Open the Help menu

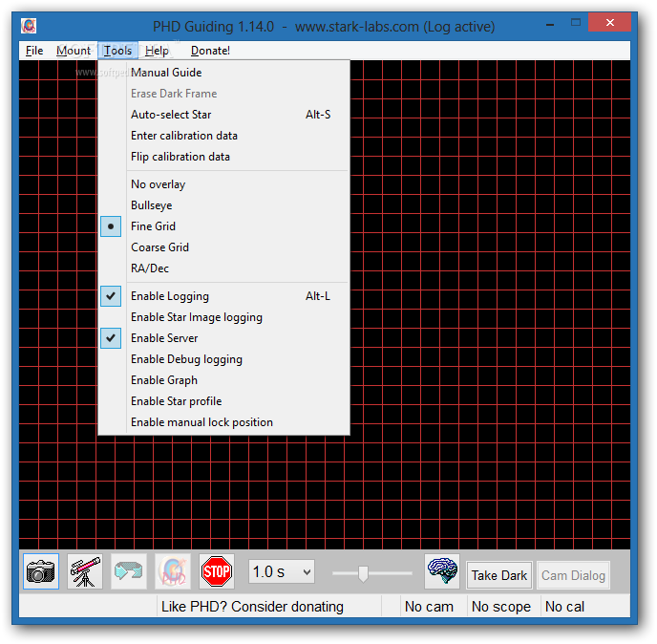158,51
